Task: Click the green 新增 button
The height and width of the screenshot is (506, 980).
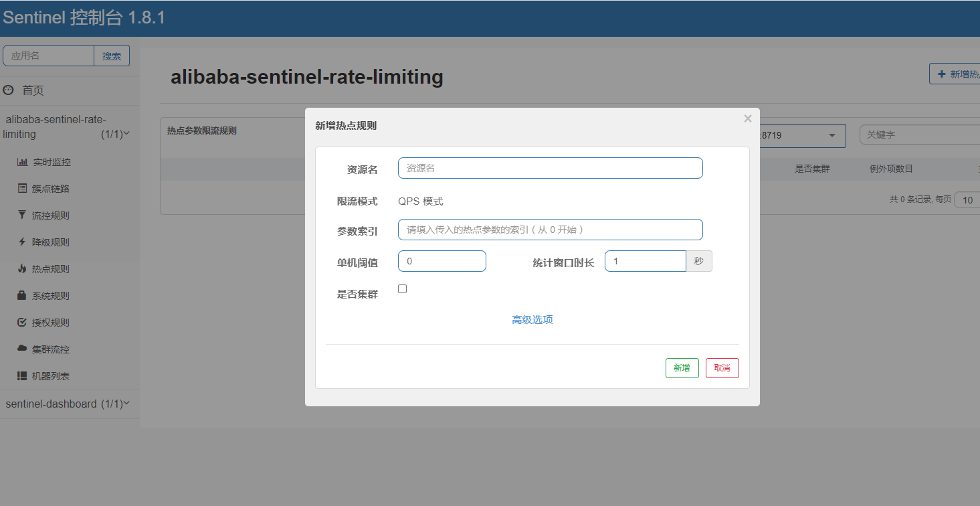Action: pos(682,368)
